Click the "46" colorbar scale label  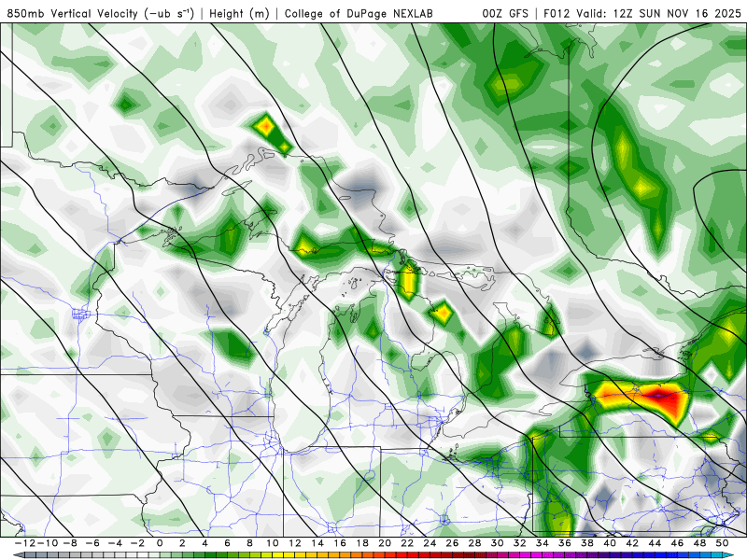click(677, 543)
